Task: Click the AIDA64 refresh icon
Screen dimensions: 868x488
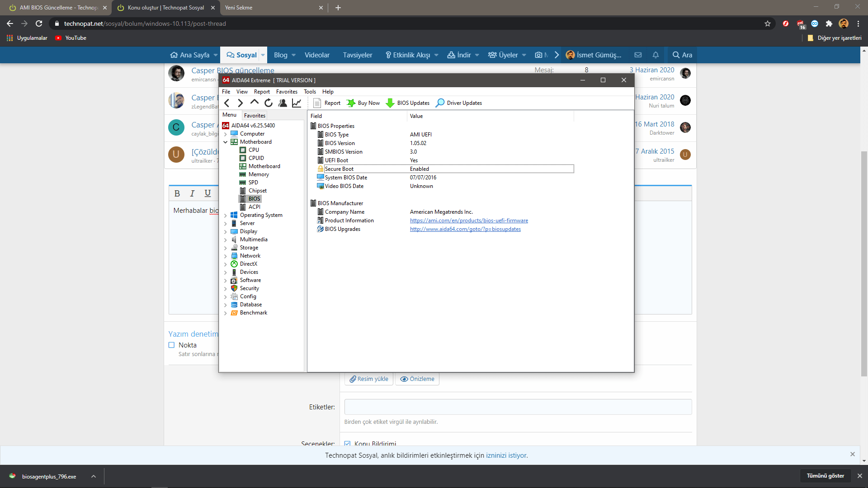Action: tap(269, 103)
